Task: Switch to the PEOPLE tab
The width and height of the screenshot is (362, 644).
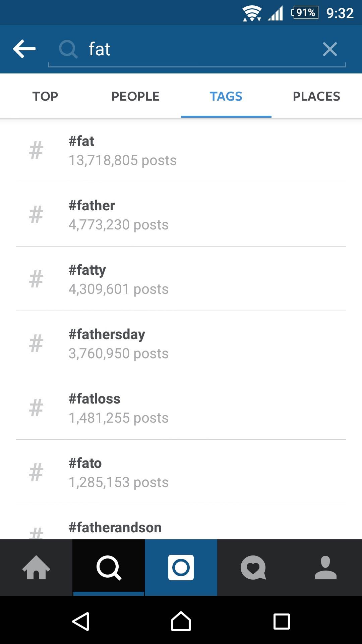Action: coord(135,96)
